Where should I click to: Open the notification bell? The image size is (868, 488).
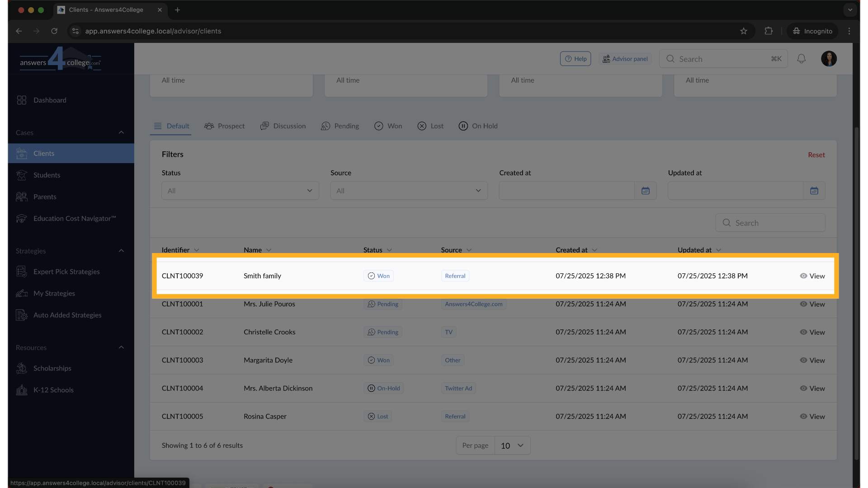pyautogui.click(x=801, y=59)
